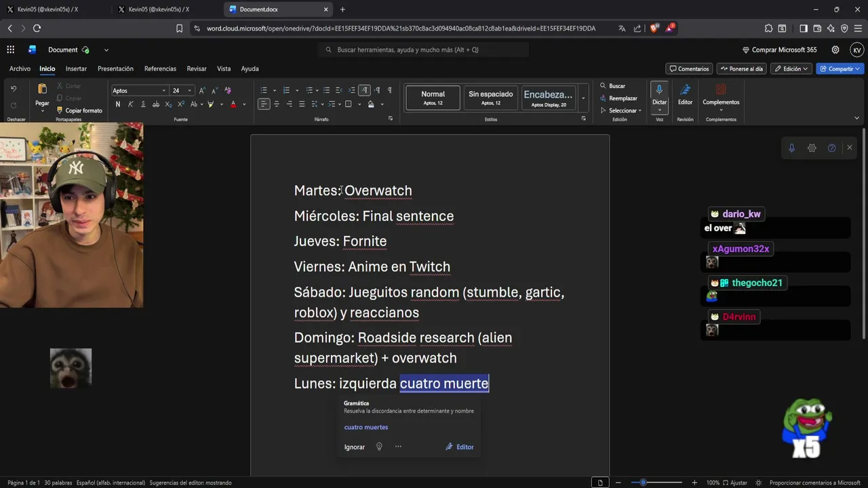Viewport: 868px width, 488px height.
Task: Click the change case Ab icon
Action: (194, 104)
